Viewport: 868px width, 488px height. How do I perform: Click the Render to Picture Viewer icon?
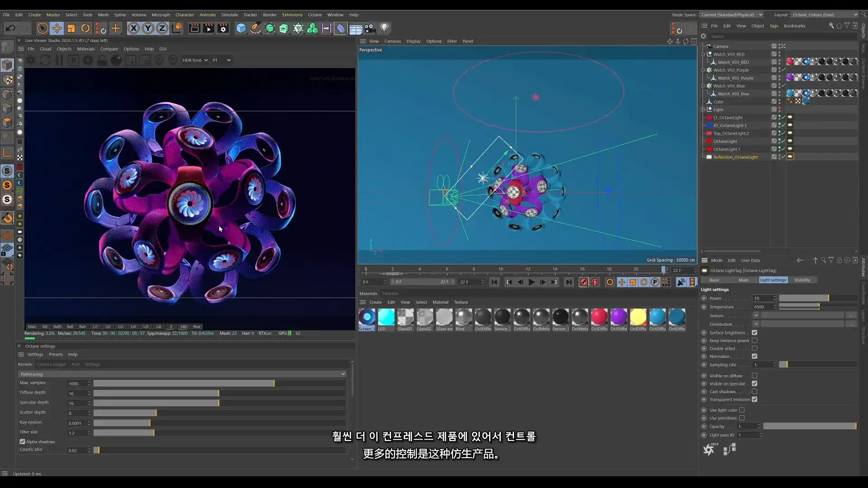coord(208,28)
